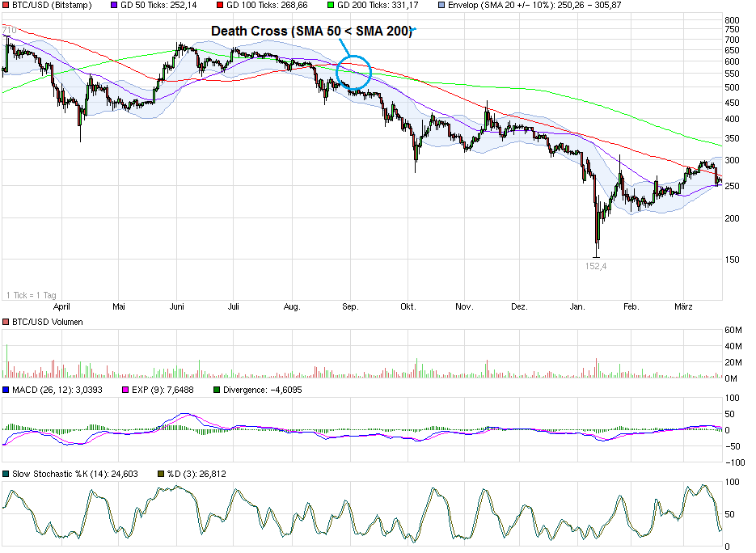Click the -100 MACD axis value
Viewport: 756px width, 553px height.
pyautogui.click(x=735, y=462)
